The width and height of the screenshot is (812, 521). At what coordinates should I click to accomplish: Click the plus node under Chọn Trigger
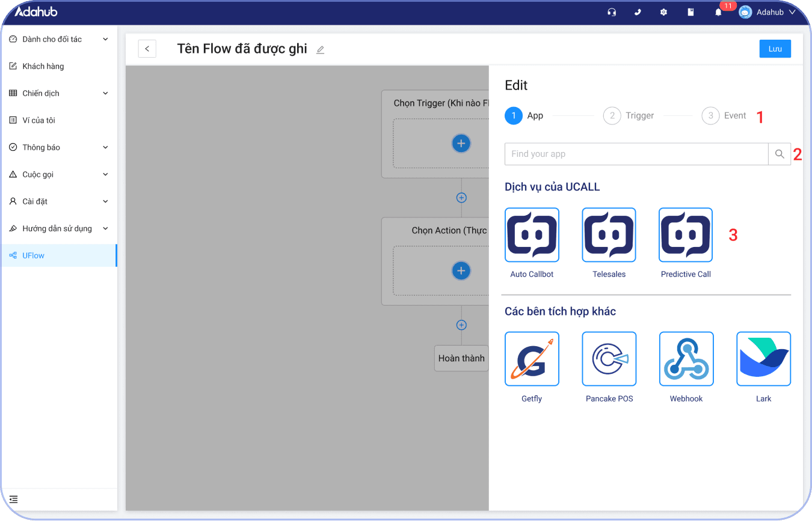point(461,144)
